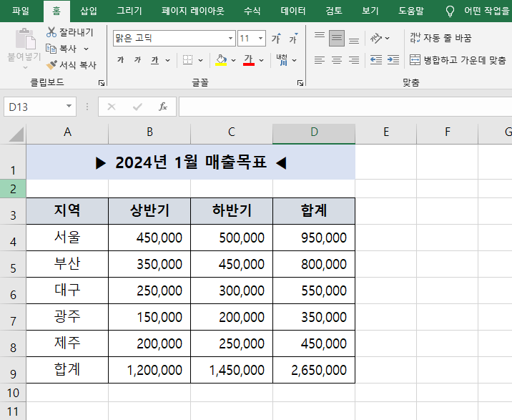
Task: Select the row 2 header
Action: point(13,189)
